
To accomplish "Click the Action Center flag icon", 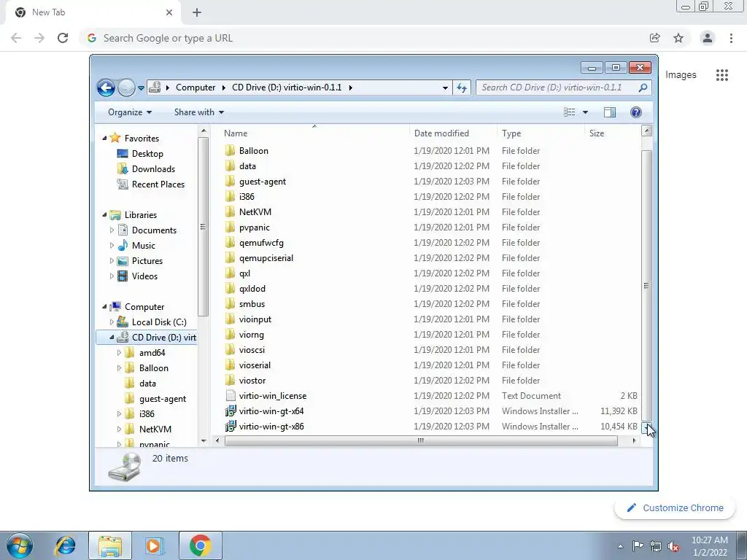I will coord(638,546).
